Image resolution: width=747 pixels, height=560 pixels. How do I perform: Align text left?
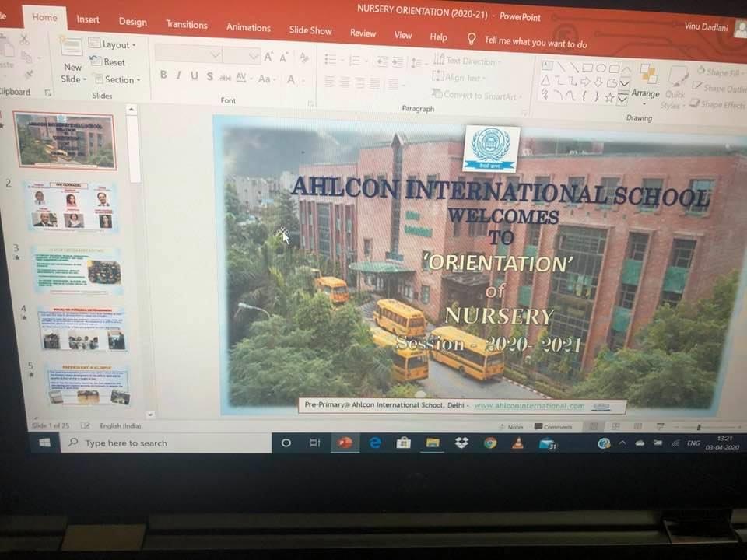[x=329, y=82]
